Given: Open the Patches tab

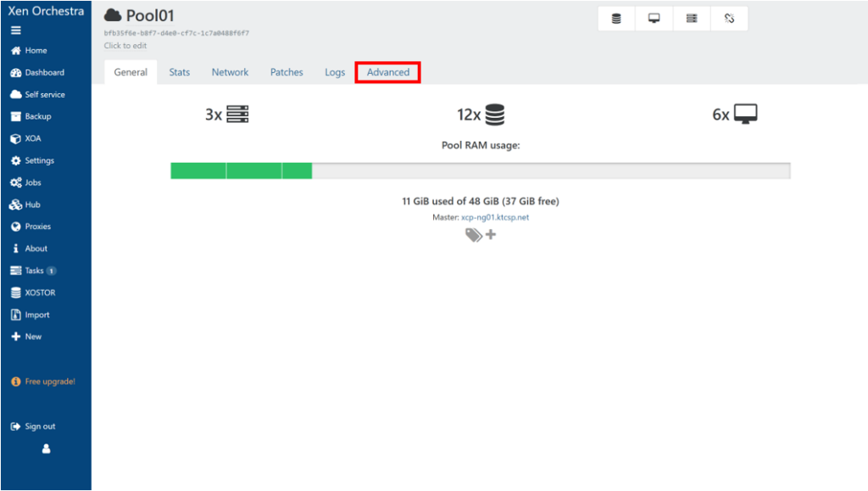Looking at the screenshot, I should point(287,73).
